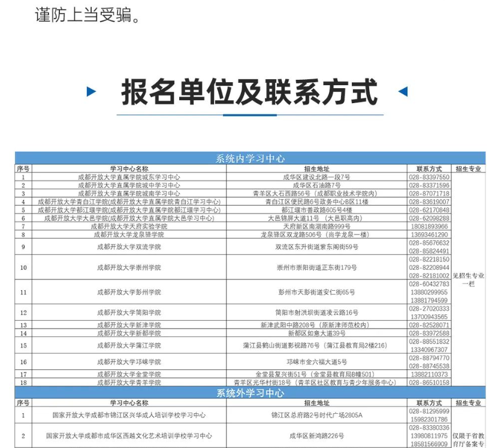
Task: Click the 招生专业 column header
Action: 469,167
